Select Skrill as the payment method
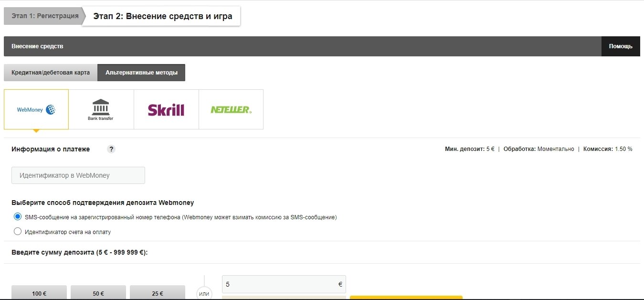Viewport: 644px width, 300px height. [x=166, y=109]
